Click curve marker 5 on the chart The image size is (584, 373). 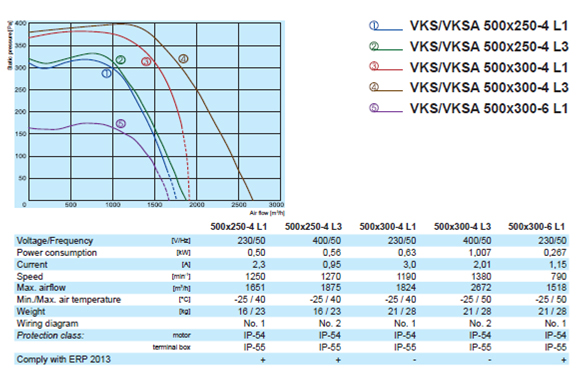click(121, 124)
